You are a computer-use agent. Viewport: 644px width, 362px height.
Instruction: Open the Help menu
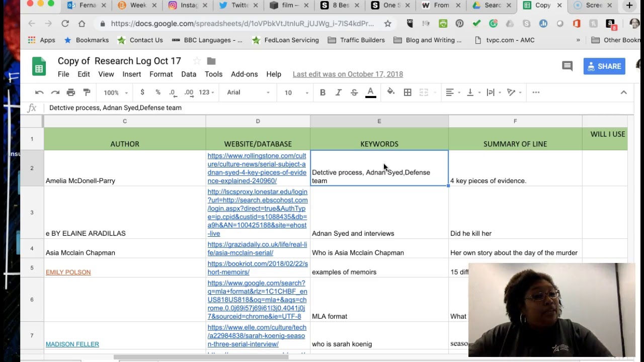[x=274, y=74]
